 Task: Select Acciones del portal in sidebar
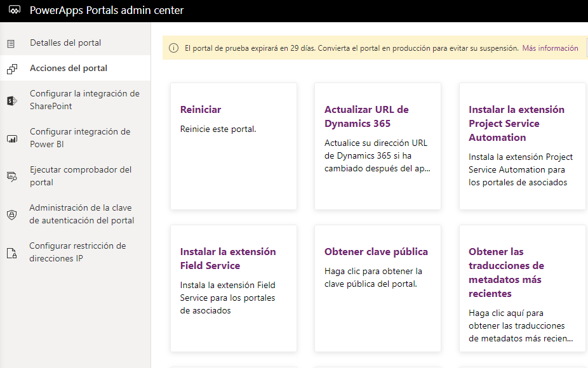click(x=76, y=68)
